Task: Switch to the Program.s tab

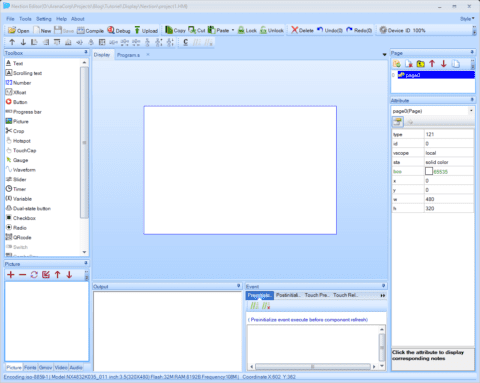Action: coord(128,55)
